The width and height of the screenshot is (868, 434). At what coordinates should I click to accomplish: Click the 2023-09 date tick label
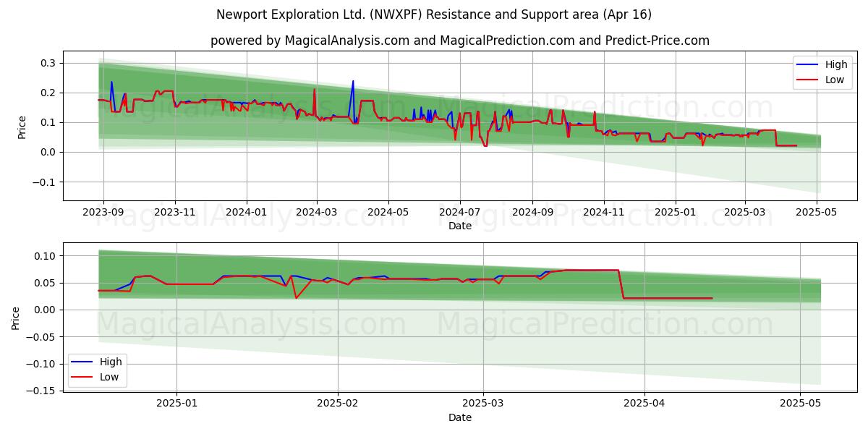point(103,212)
